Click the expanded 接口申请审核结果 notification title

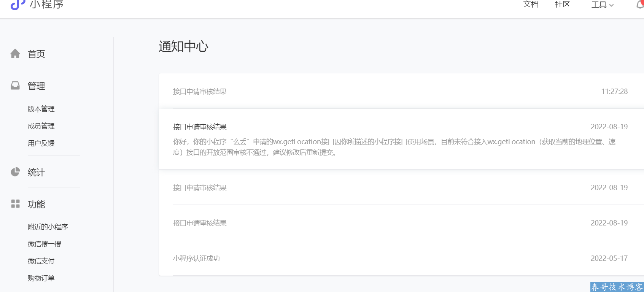(200, 127)
